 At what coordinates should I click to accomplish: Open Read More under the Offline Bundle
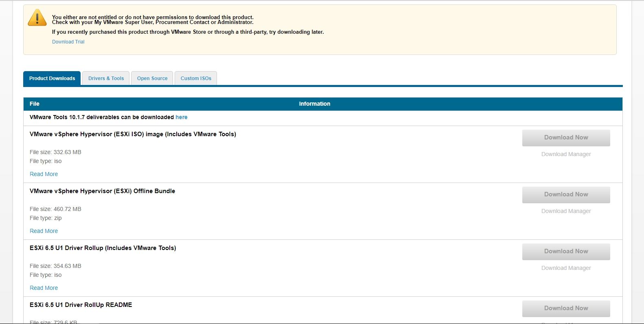tap(44, 231)
